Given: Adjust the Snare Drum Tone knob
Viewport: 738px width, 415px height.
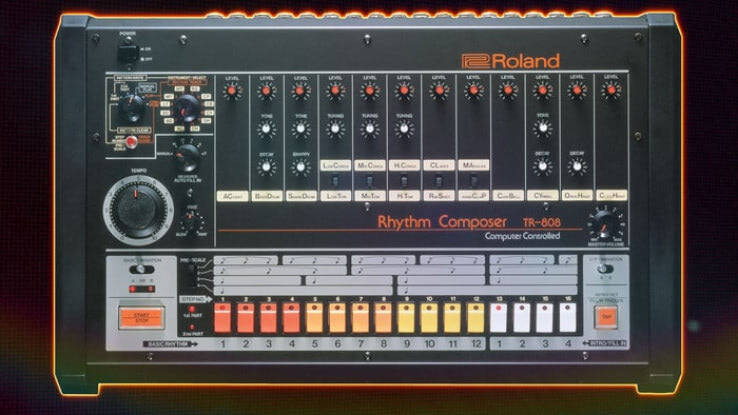Looking at the screenshot, I should 300,128.
